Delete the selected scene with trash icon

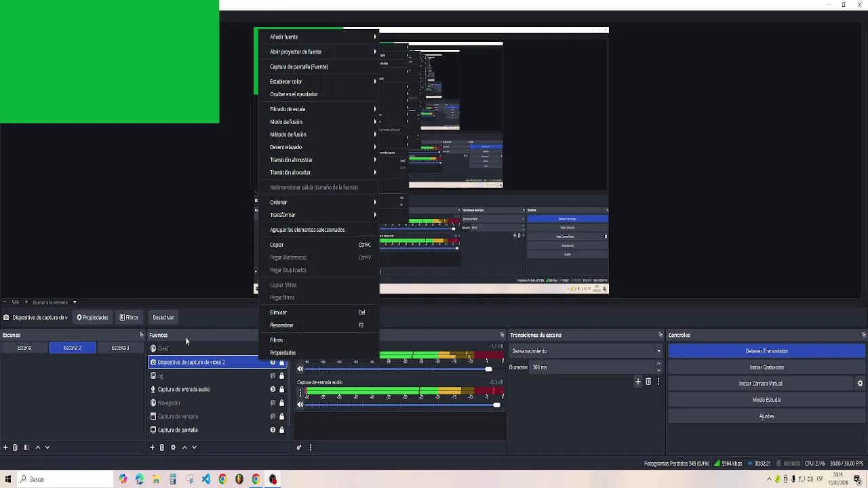[15, 447]
